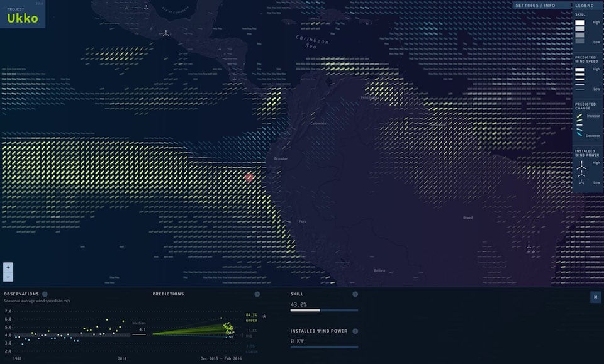Click the Project Ukko logo
This screenshot has width=604, height=364.
[x=23, y=14]
